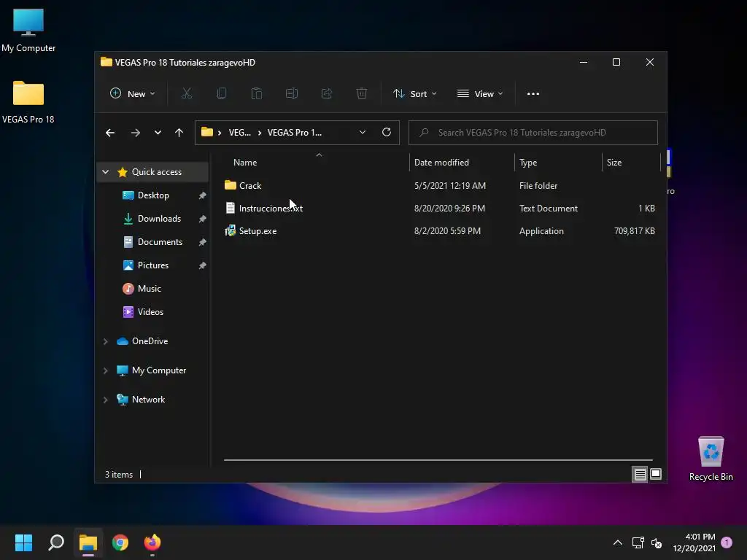Go back with the left arrow

(x=110, y=133)
